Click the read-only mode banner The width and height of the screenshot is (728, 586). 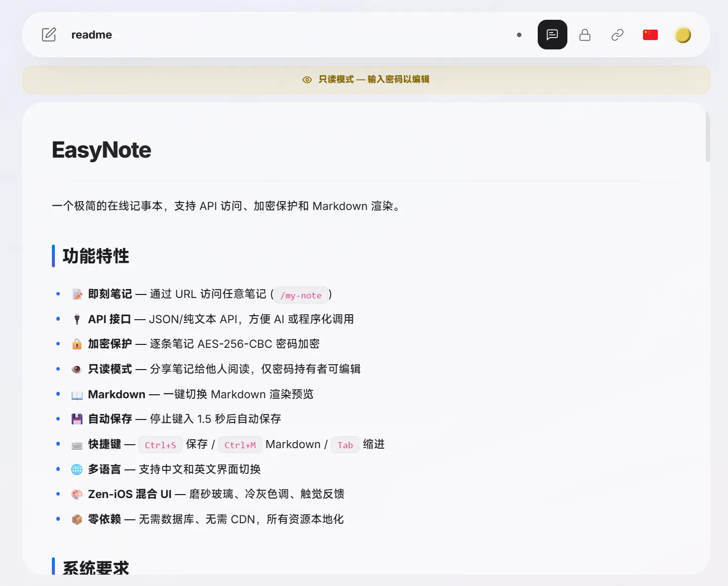tap(366, 80)
